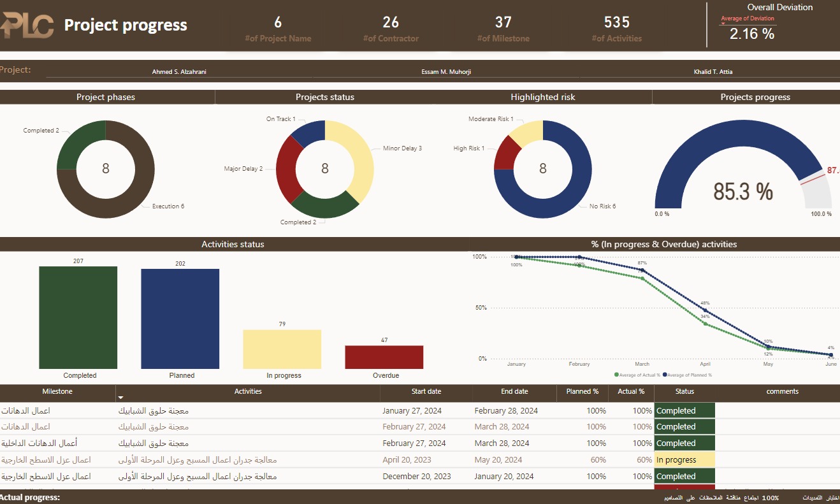Select the blue Planned bar showing 202

tap(180, 319)
